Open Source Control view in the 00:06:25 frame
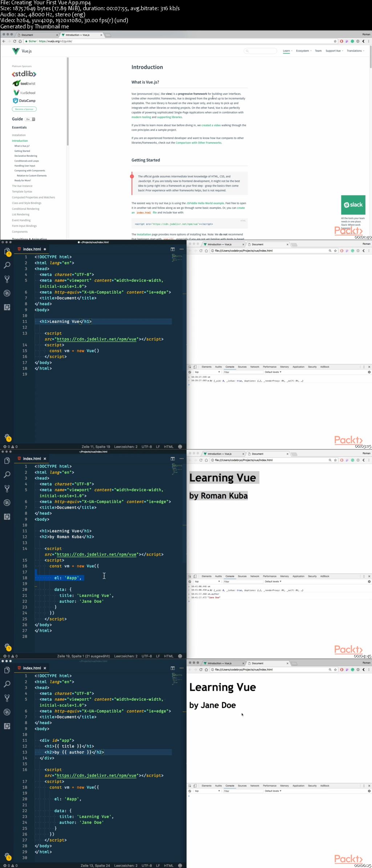372x868 pixels. pyautogui.click(x=7, y=698)
